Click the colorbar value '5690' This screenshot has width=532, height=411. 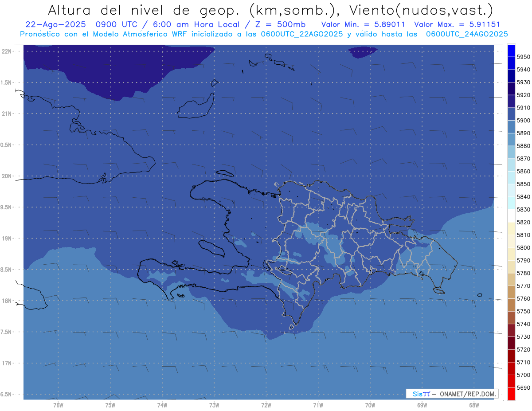(524, 388)
